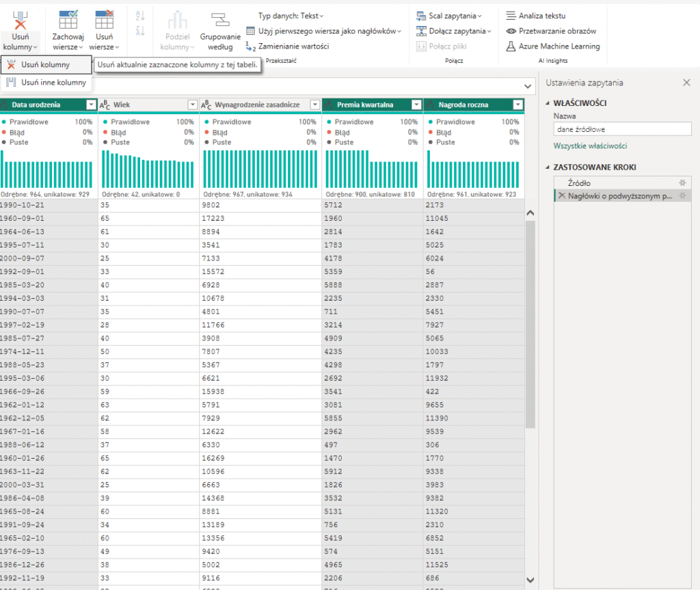Select Usuń kolumny menu entry
Viewport: 700px width, 590px height.
click(x=45, y=65)
